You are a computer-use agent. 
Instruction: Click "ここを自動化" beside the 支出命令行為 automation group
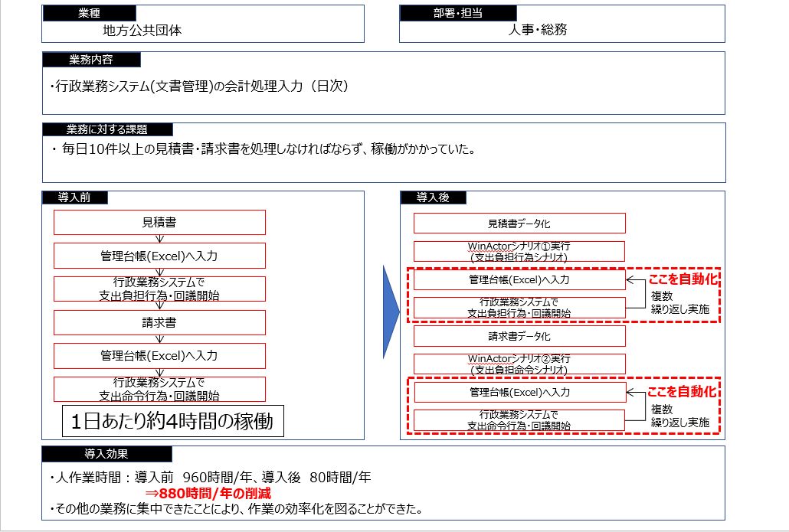[x=682, y=392]
